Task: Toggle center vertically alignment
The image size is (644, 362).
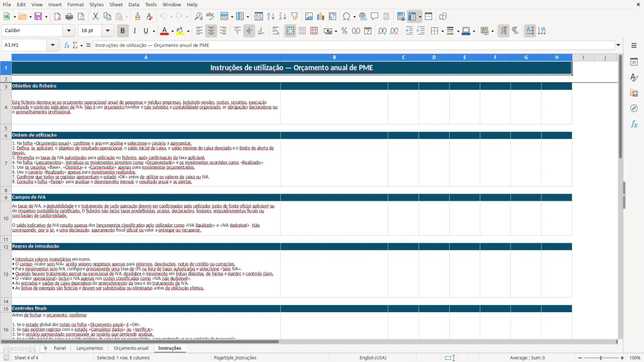Action: click(x=249, y=31)
